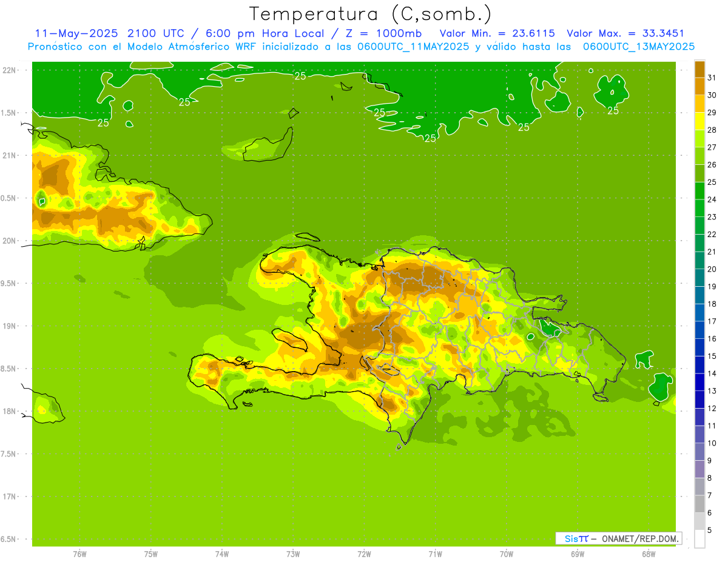Click the legend value '10'
728x562 pixels.
tap(712, 443)
